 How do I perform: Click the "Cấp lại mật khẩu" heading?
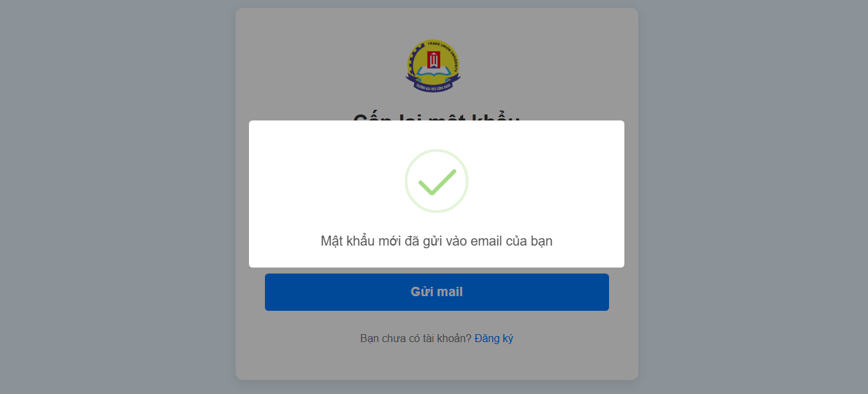click(x=437, y=116)
